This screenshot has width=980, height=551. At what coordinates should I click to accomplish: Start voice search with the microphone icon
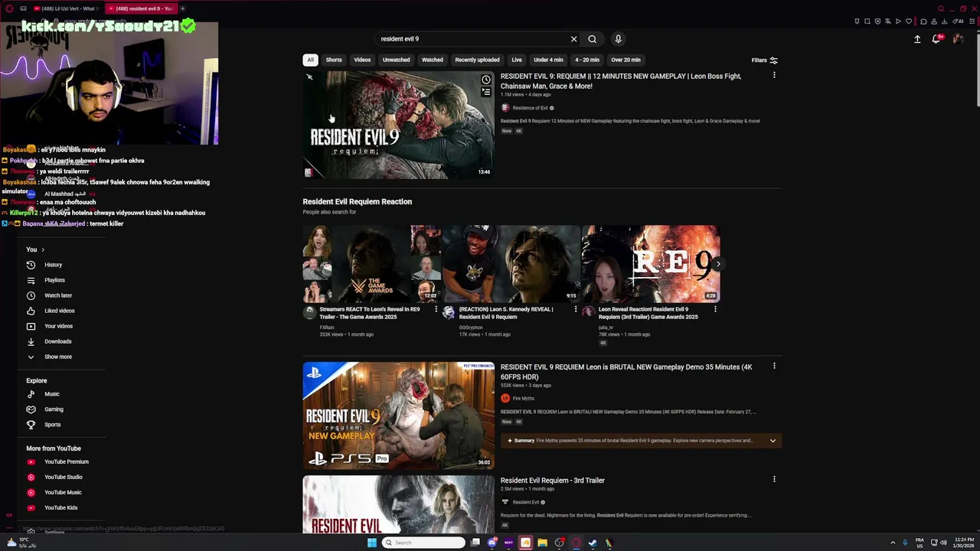618,39
